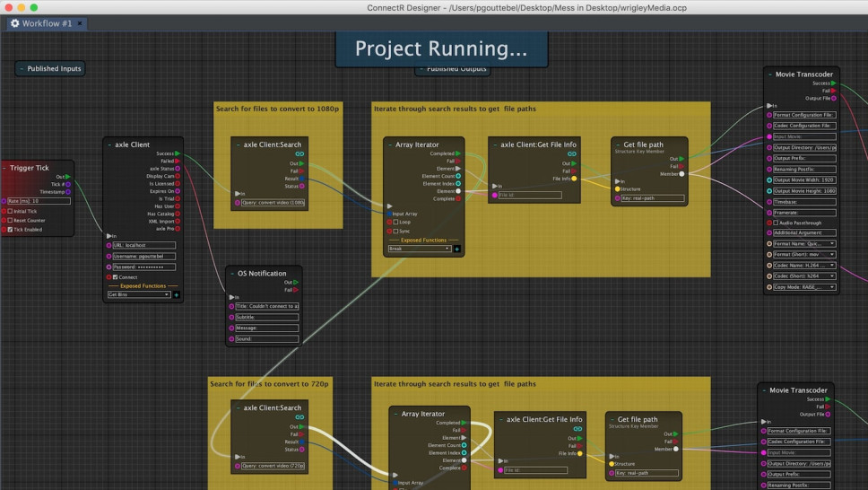Click top Array Iterator Element Count port
Viewport: 868px width, 490px height.
pos(458,176)
